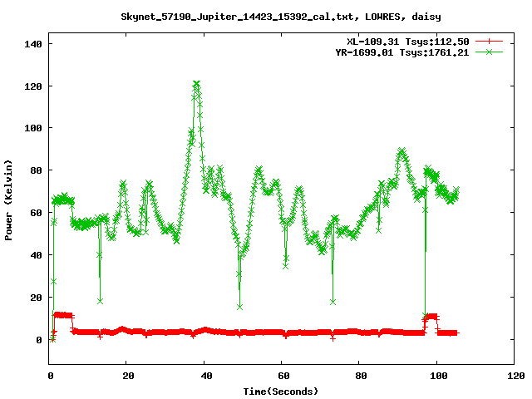Screen dimensions: 532x399
Task: Click the red legend line sample
Action: [489, 42]
